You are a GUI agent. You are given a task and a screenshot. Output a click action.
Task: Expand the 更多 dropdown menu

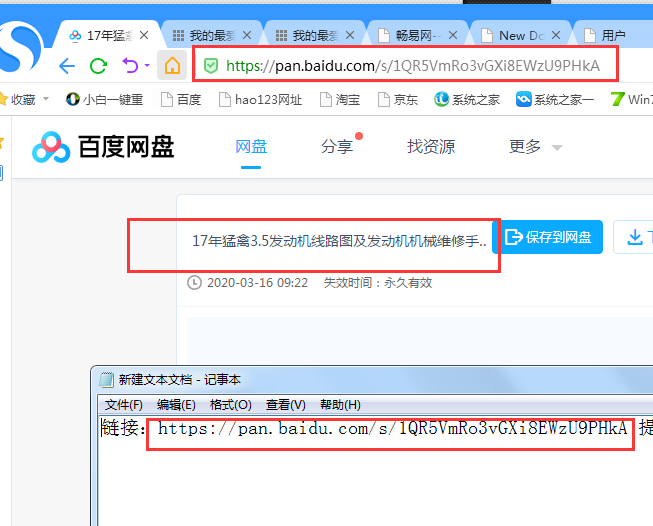[536, 147]
